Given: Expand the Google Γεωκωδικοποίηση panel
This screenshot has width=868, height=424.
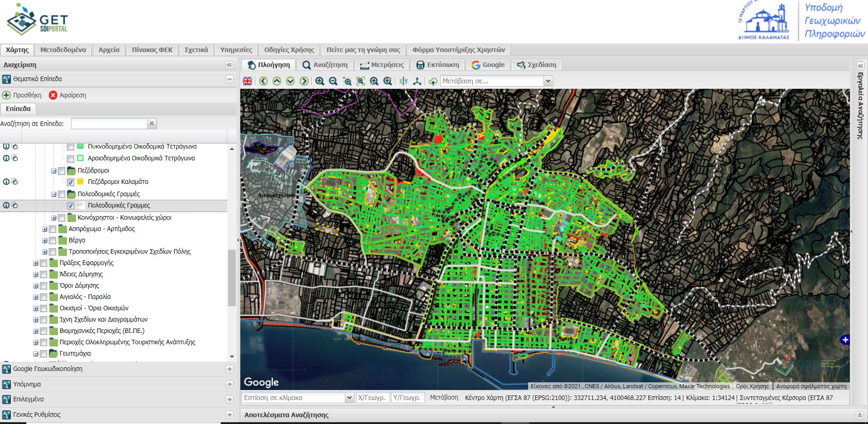Looking at the screenshot, I should pyautogui.click(x=229, y=369).
